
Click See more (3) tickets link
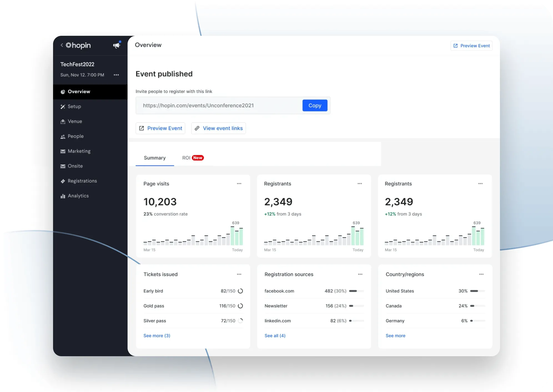point(157,336)
